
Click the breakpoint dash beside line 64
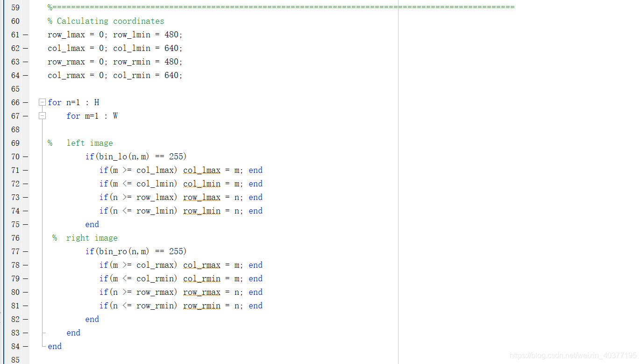coord(25,75)
